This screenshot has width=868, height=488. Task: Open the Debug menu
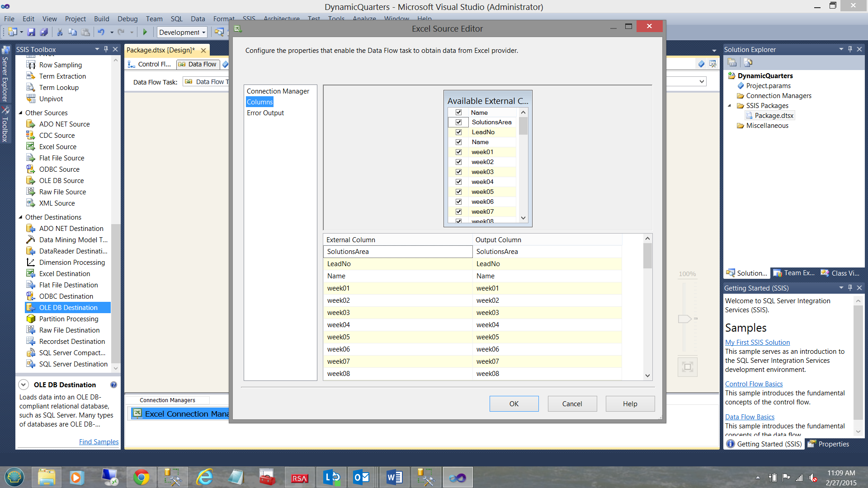point(127,19)
